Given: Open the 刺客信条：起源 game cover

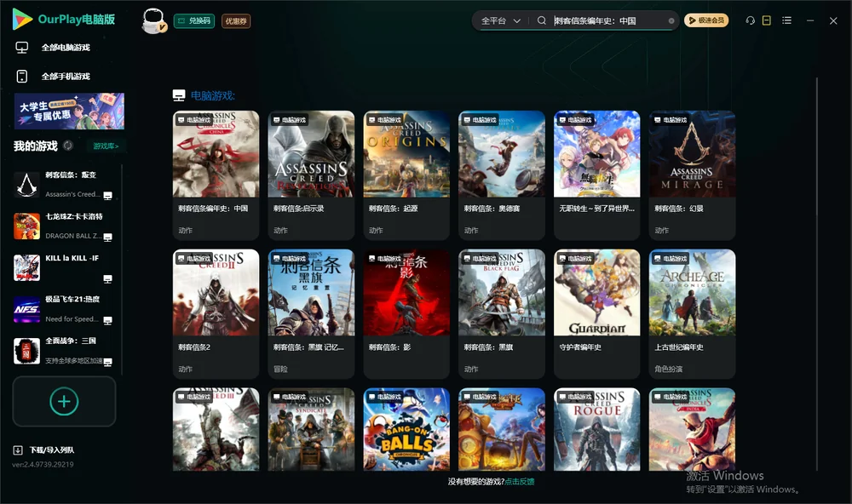Looking at the screenshot, I should (406, 154).
